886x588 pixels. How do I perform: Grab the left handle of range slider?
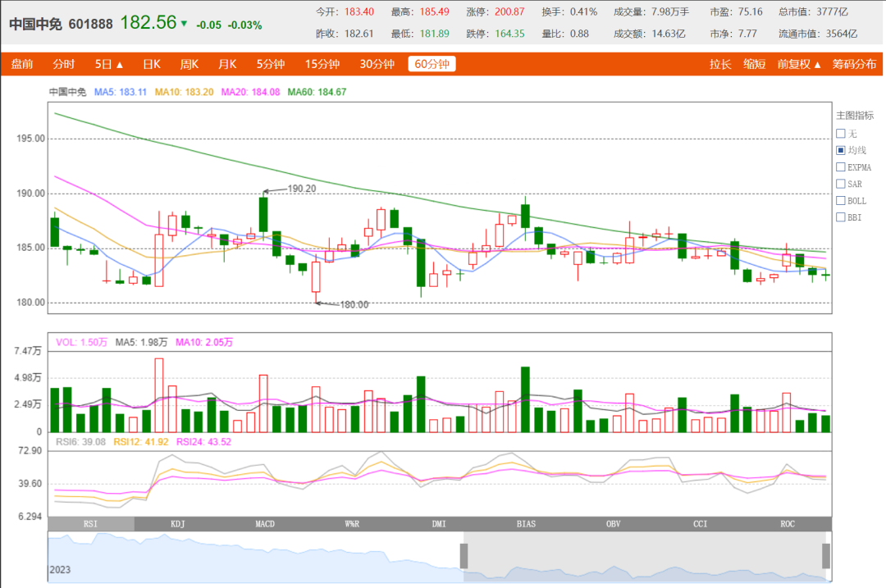click(x=464, y=556)
